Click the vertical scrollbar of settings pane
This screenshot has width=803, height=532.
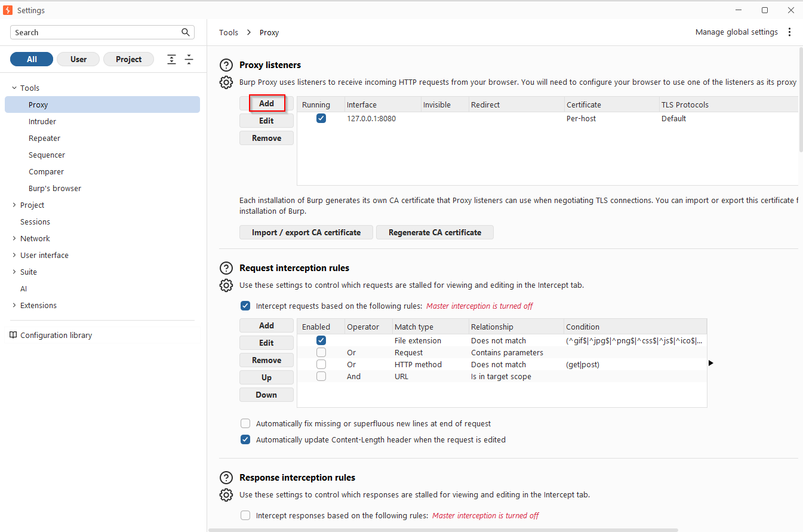(x=801, y=99)
